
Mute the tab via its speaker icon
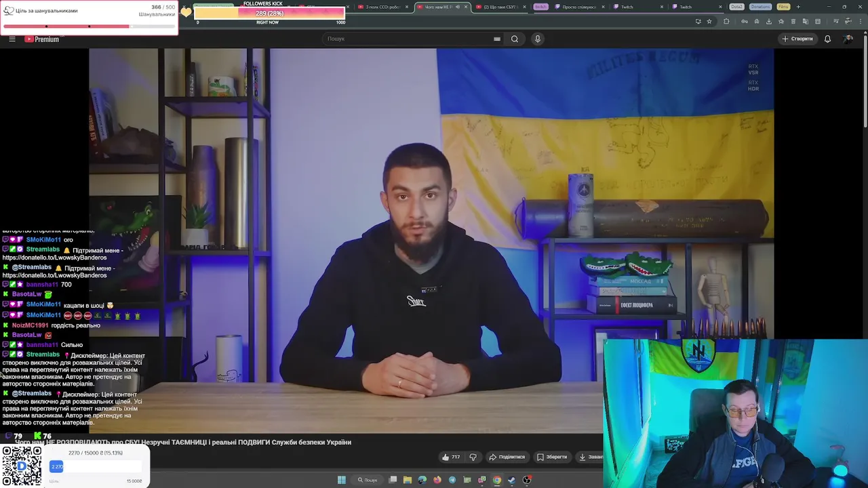coord(458,7)
